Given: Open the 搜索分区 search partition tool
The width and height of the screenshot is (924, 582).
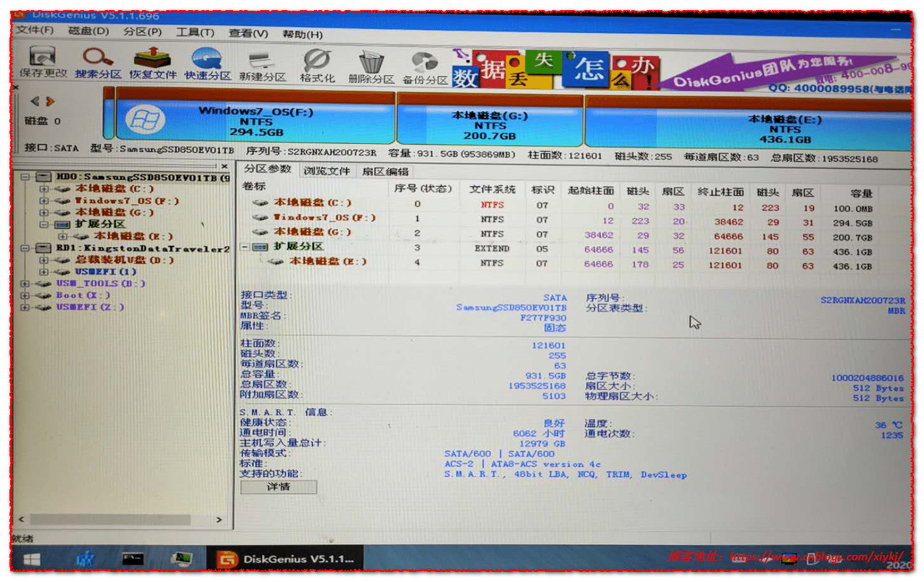Looking at the screenshot, I should point(97,62).
